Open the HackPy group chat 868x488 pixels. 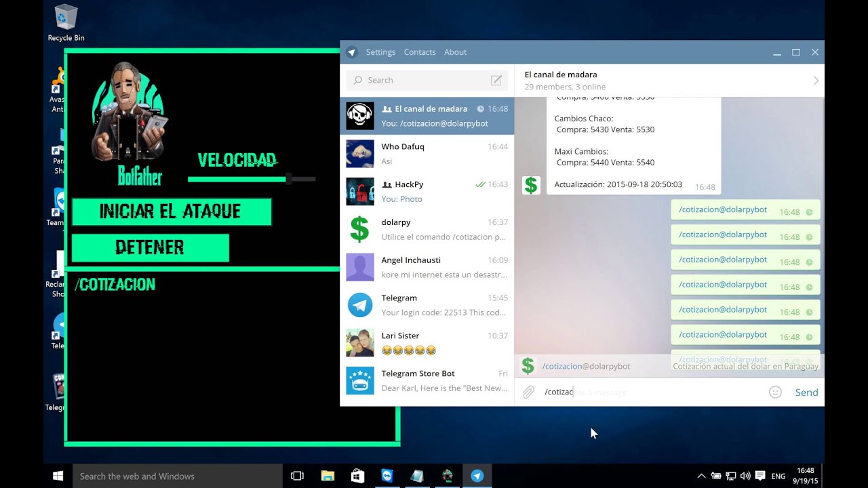(427, 192)
